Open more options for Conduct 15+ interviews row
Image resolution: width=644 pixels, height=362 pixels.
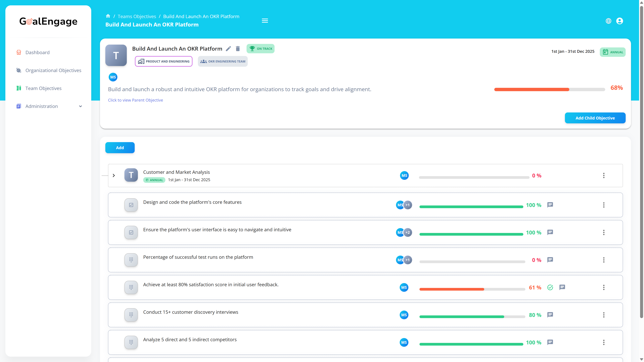click(x=604, y=315)
